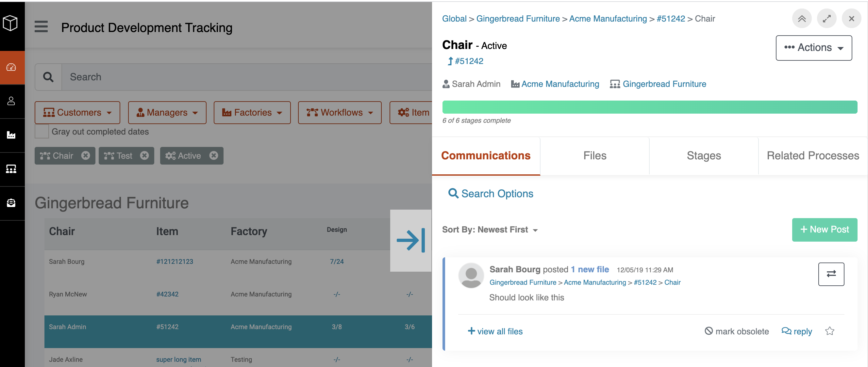Screen dimensions: 868x367
Task: Open Search Options in Communications
Action: pyautogui.click(x=491, y=194)
